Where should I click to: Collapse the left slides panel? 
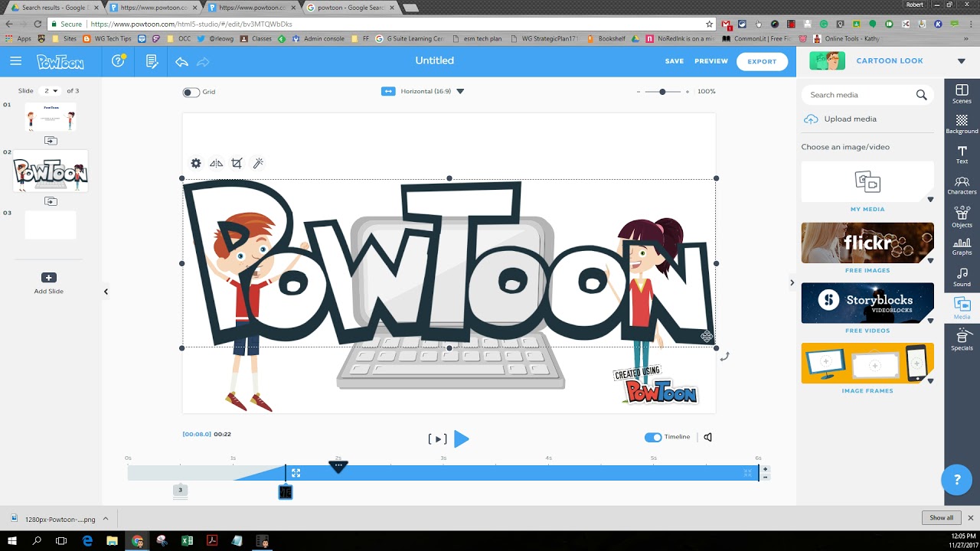[106, 291]
